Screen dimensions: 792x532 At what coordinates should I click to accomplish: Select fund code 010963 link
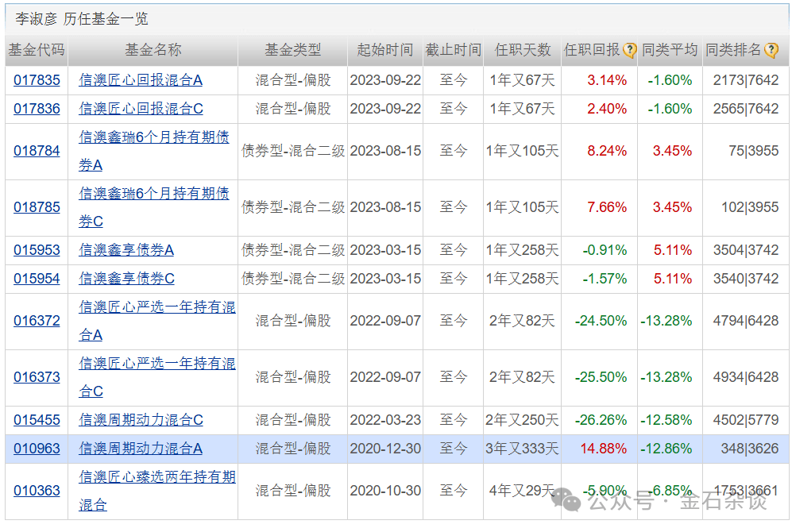tap(37, 449)
